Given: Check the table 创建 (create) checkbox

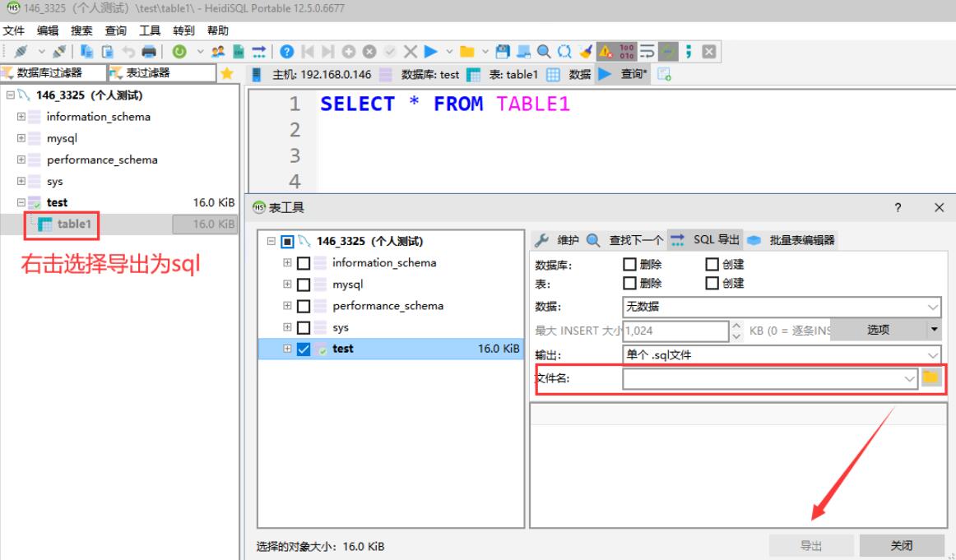Looking at the screenshot, I should tap(712, 283).
